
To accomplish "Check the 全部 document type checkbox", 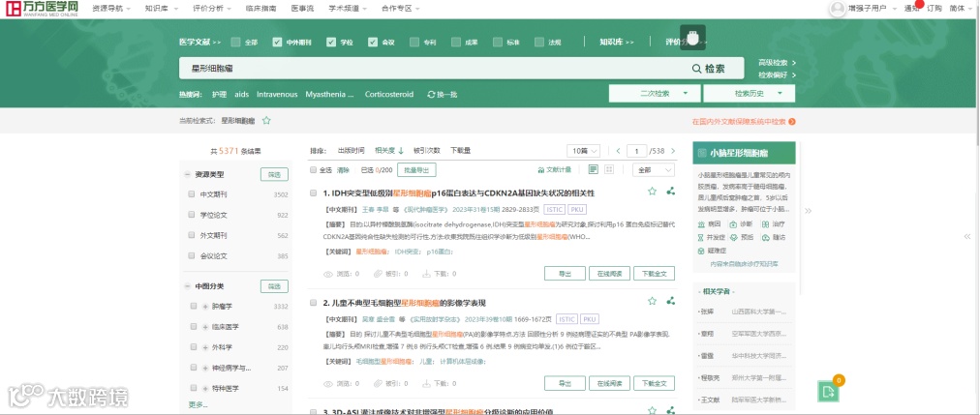I will (x=235, y=43).
